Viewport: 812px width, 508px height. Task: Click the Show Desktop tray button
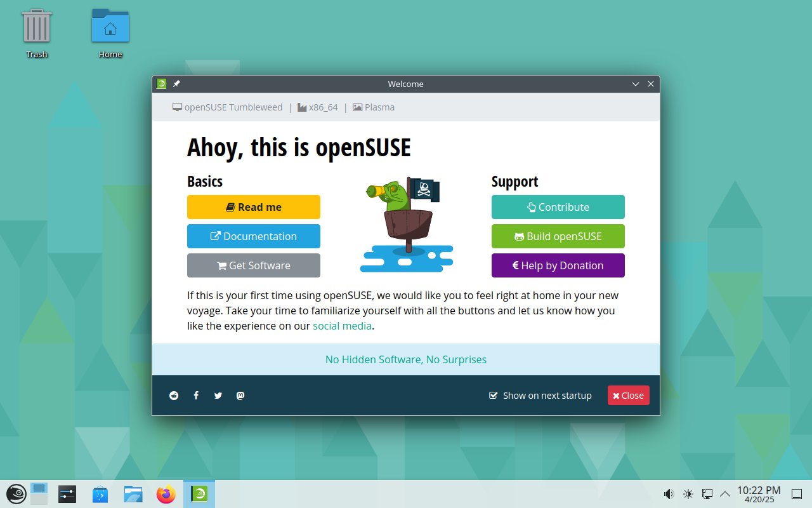point(797,493)
